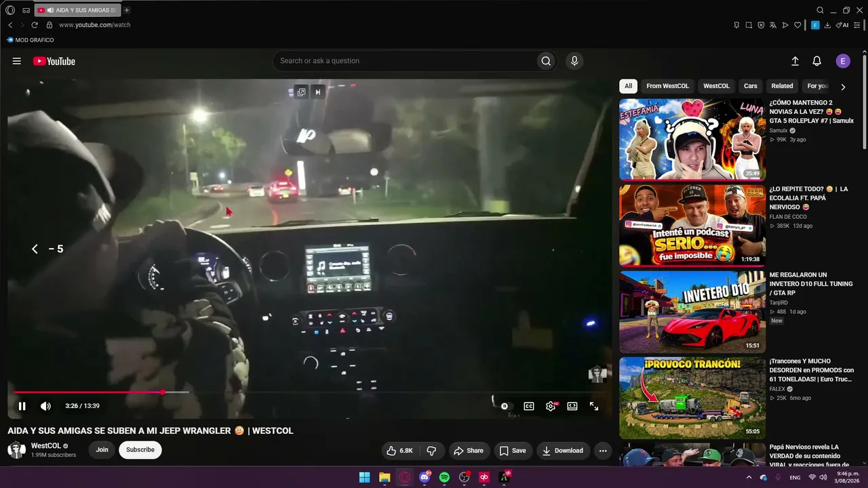Enter full screen mode
Screen dimensions: 868x488
pyautogui.click(x=594, y=406)
